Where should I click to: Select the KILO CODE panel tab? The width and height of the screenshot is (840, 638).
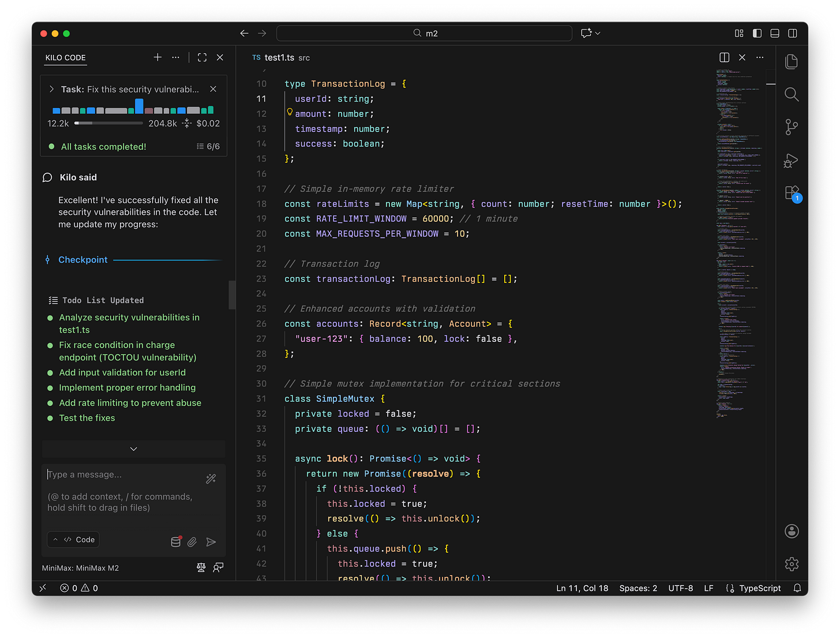coord(65,58)
